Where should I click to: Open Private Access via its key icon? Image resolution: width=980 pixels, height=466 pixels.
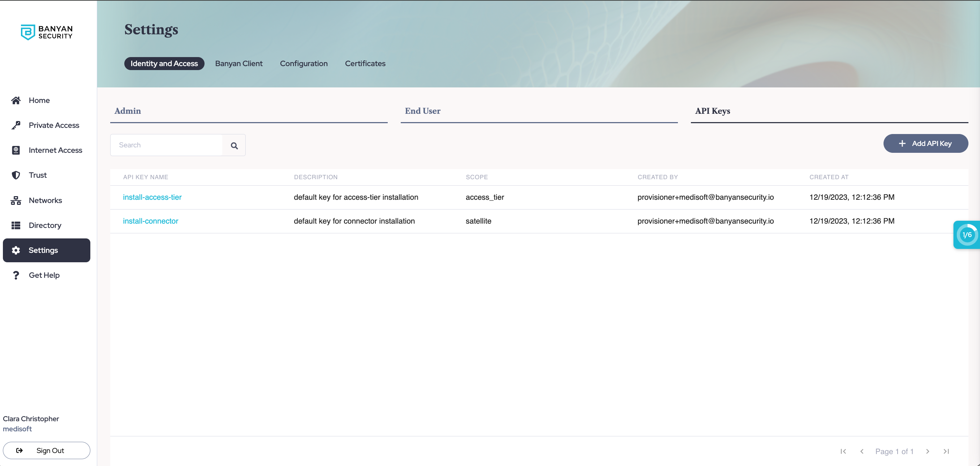pos(16,125)
